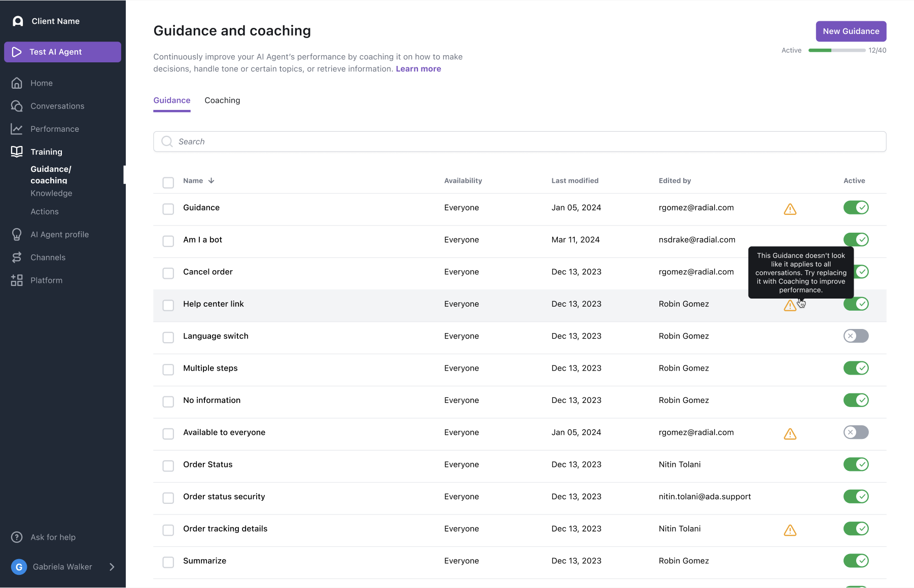Viewport: 914px width, 588px height.
Task: Click the Ask for help question icon
Action: 17,537
